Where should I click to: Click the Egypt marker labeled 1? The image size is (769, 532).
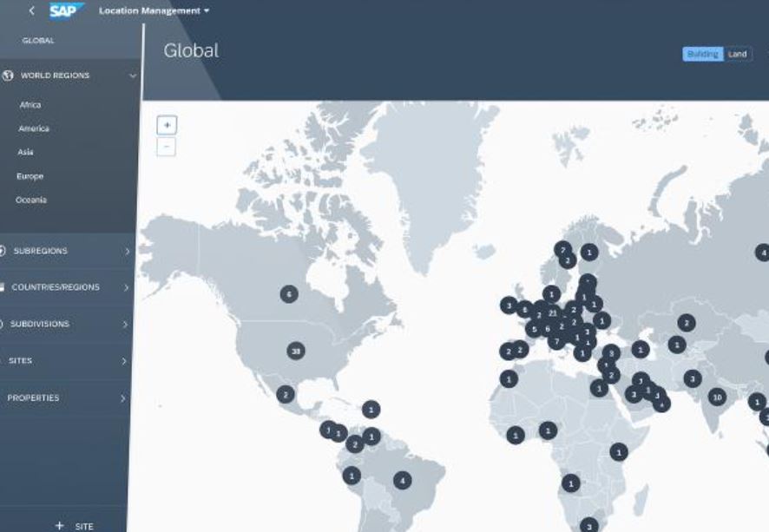pyautogui.click(x=599, y=388)
